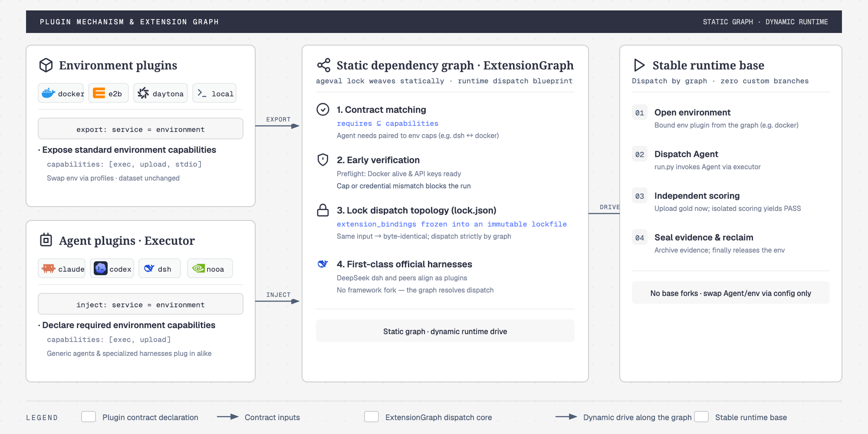The height and width of the screenshot is (434, 868).
Task: Click the local terminal prompt icon
Action: pyautogui.click(x=202, y=93)
